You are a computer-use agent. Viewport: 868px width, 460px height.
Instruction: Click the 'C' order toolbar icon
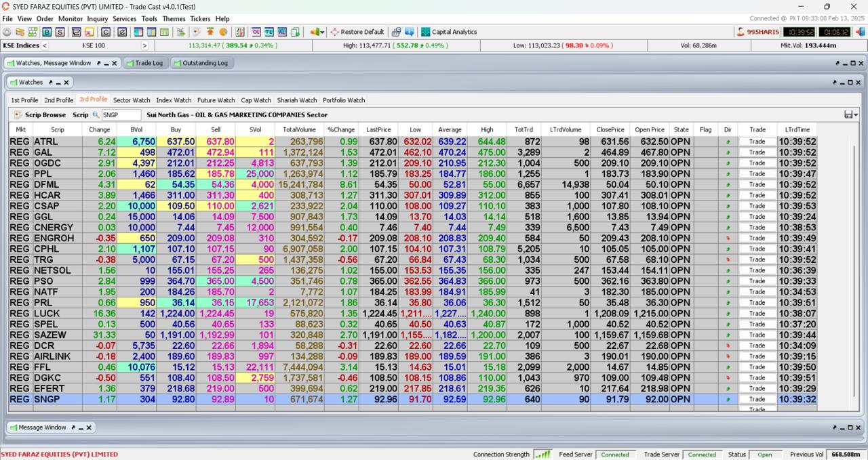(x=106, y=32)
